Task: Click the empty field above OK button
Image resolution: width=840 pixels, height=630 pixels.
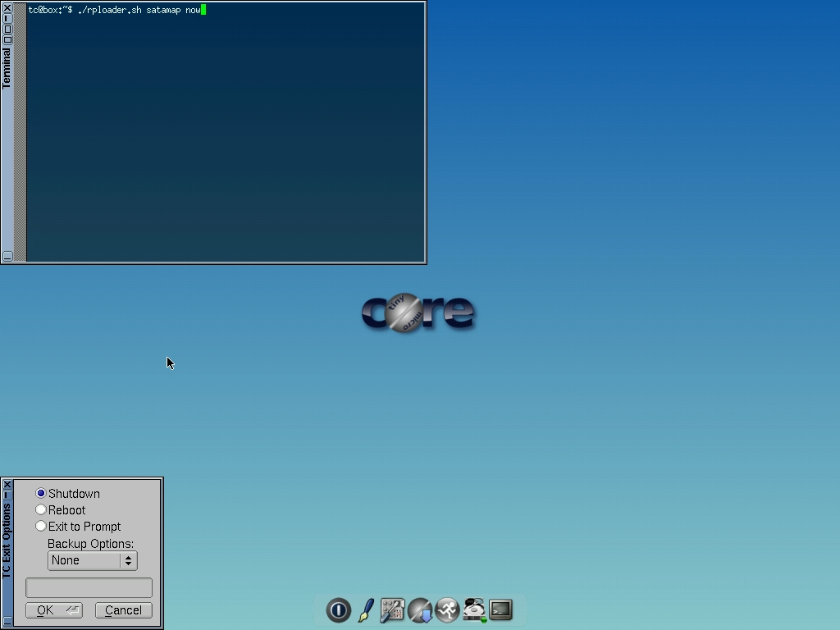Action: (89, 587)
